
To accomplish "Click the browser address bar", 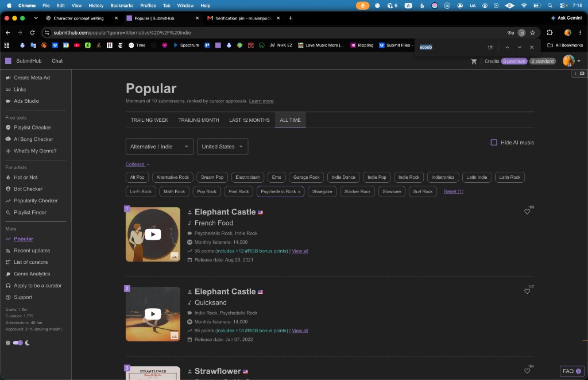I will click(x=277, y=33).
